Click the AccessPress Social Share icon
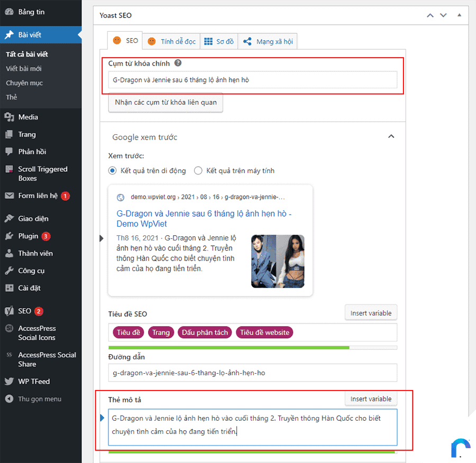This screenshot has height=463, width=476. [x=9, y=355]
